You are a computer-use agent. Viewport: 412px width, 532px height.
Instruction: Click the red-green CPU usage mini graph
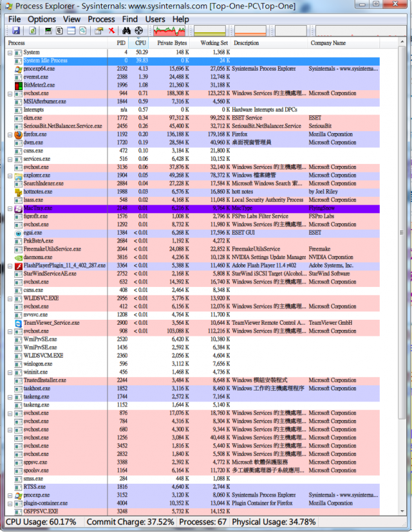(x=169, y=31)
